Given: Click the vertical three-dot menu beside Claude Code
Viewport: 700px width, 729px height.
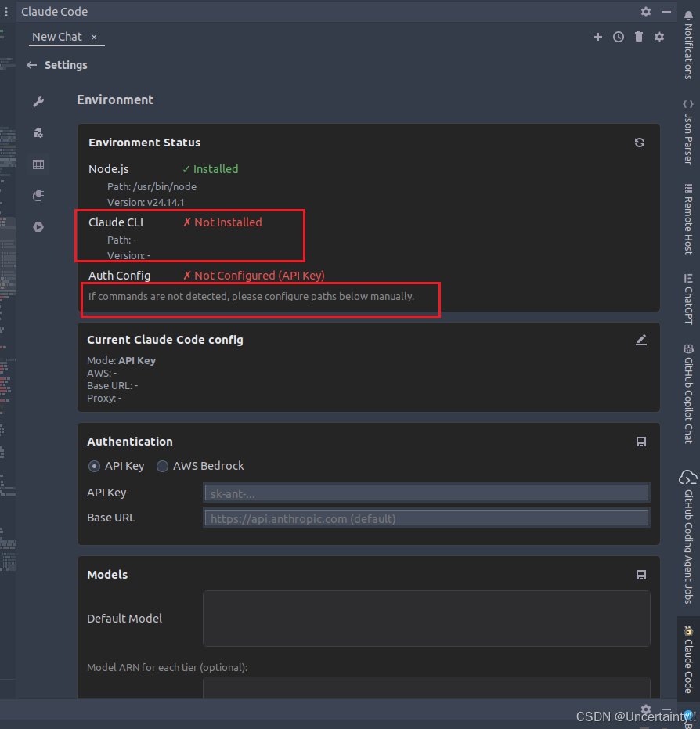Looking at the screenshot, I should (x=6, y=12).
